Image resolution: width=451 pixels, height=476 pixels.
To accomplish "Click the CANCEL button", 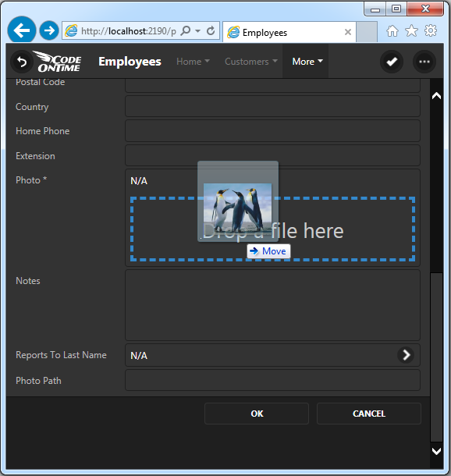I will tap(369, 414).
